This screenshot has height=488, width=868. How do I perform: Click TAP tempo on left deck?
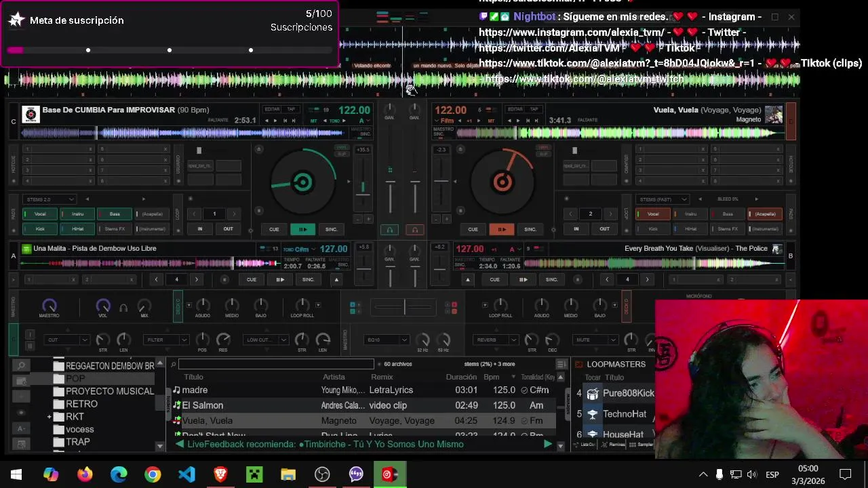(x=291, y=109)
